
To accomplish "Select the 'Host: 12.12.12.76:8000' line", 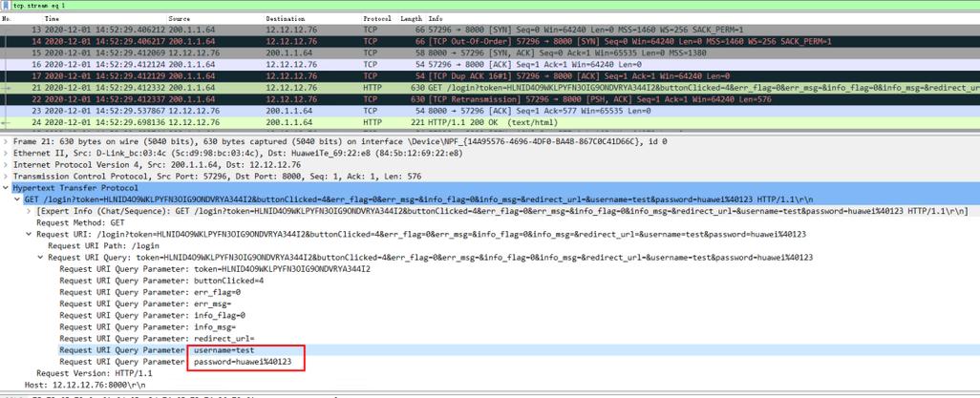I will click(x=85, y=385).
